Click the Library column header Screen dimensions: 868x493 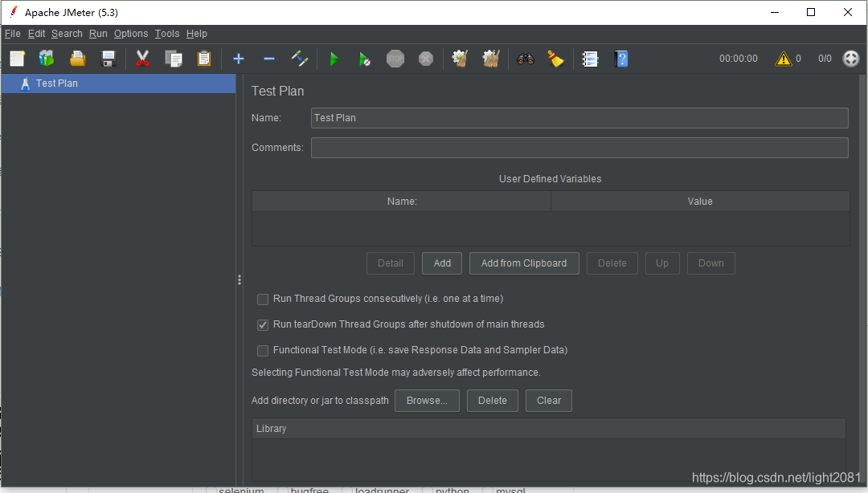click(549, 429)
